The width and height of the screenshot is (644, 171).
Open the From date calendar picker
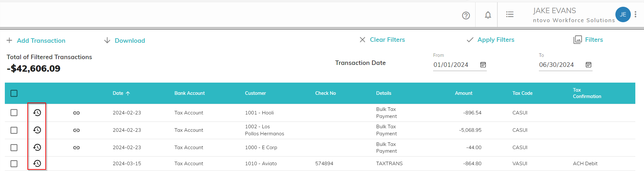point(483,65)
